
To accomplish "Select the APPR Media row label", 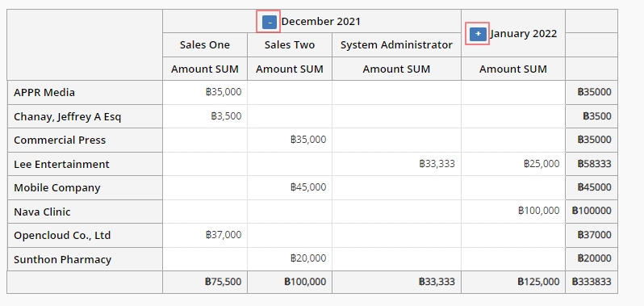I will [85, 92].
